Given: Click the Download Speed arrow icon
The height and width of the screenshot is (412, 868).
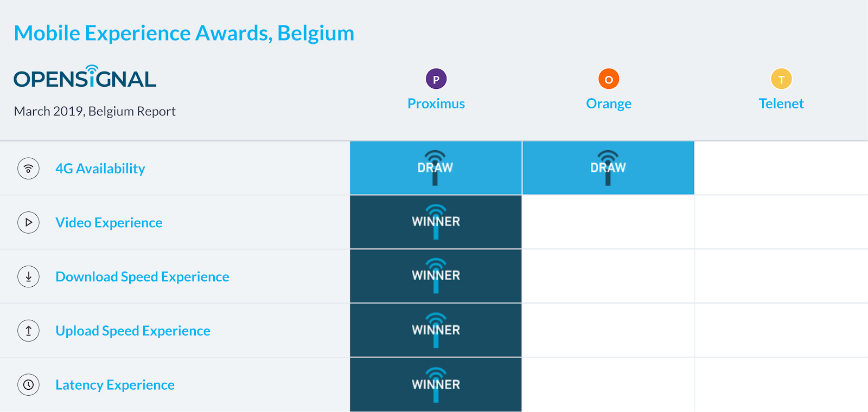Looking at the screenshot, I should coord(28,276).
